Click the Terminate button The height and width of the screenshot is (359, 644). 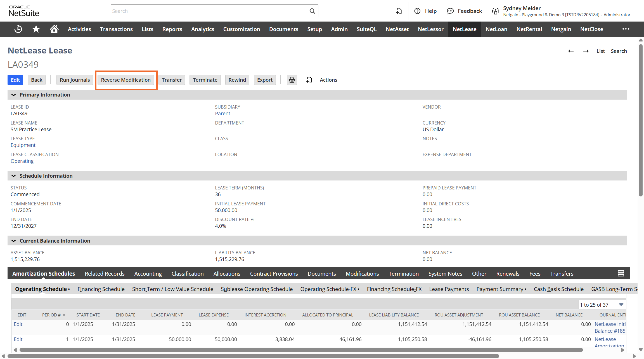click(x=205, y=80)
